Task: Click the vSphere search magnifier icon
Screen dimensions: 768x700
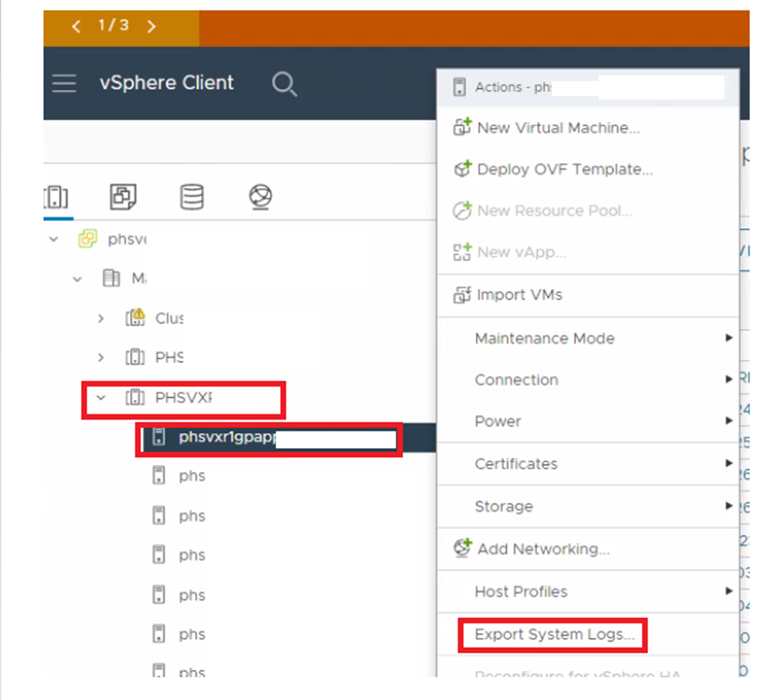Action: pos(284,83)
